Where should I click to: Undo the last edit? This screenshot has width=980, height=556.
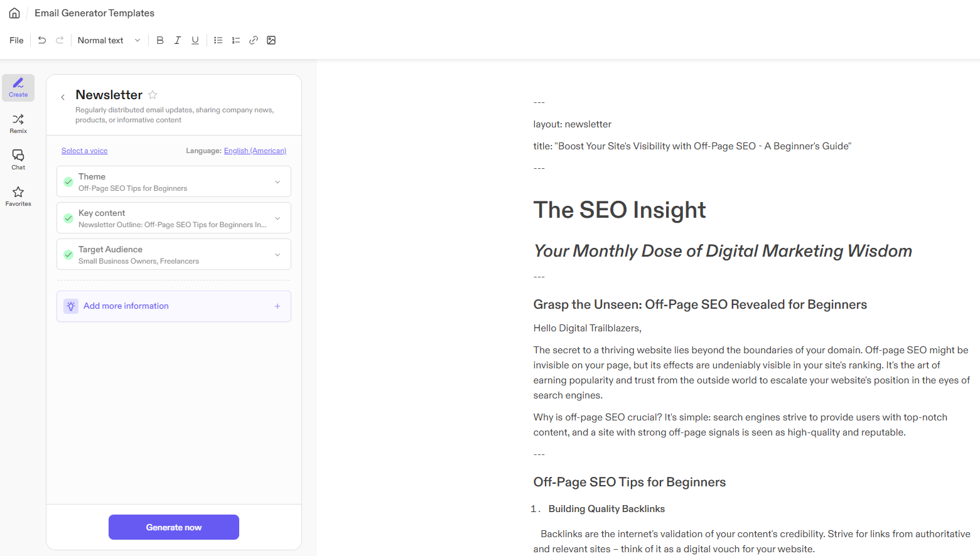[x=41, y=40]
